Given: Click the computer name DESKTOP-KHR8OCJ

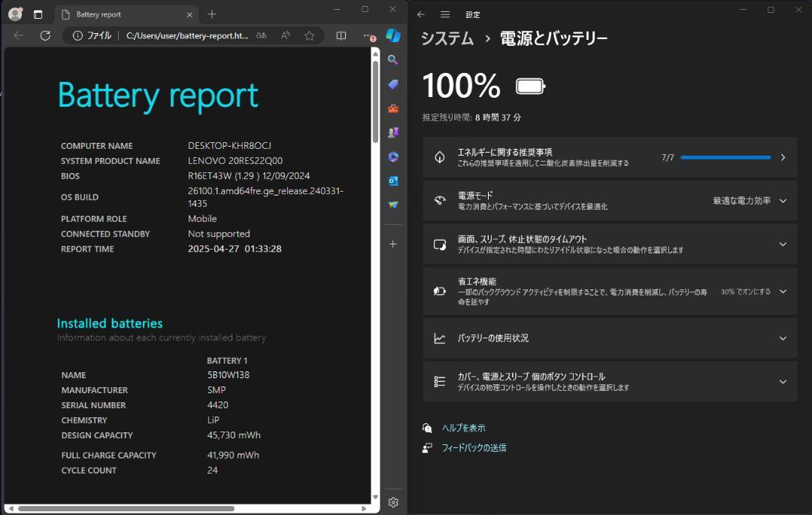Looking at the screenshot, I should pyautogui.click(x=229, y=146).
